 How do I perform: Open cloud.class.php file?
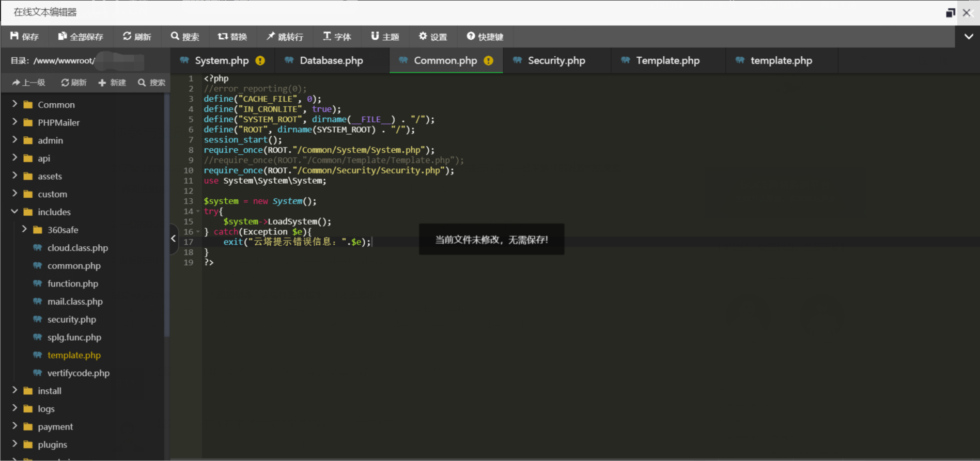coord(77,248)
